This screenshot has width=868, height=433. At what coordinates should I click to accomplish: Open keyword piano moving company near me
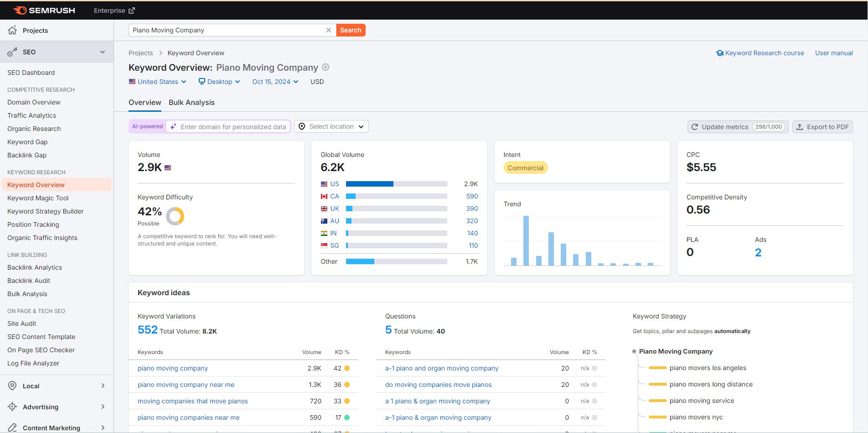click(186, 385)
